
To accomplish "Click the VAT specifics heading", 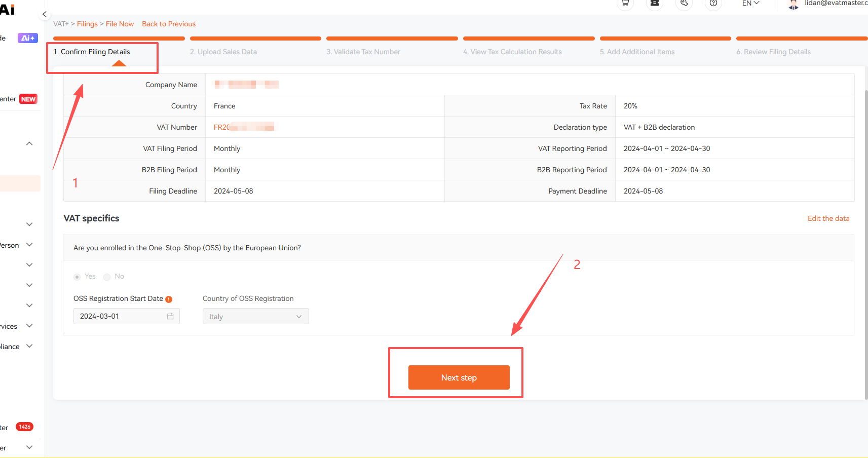I will [x=91, y=218].
